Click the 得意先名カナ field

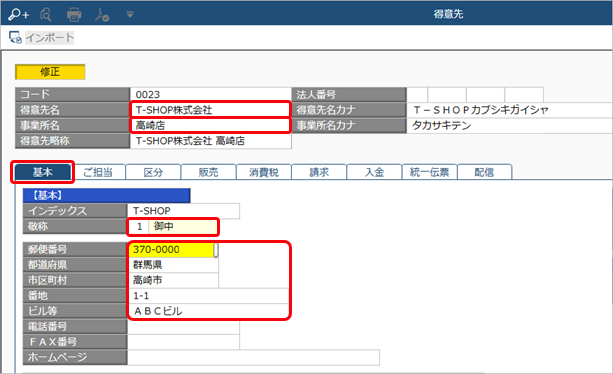coord(510,110)
